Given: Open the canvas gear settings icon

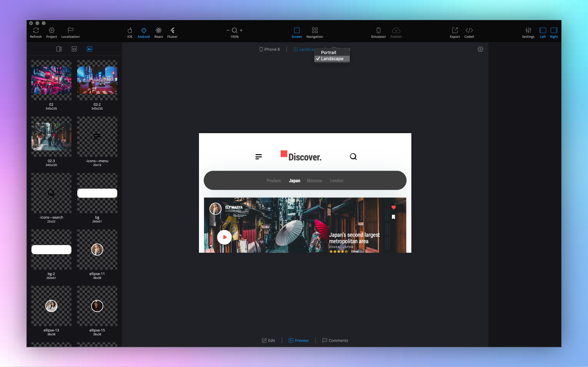Looking at the screenshot, I should (x=480, y=49).
